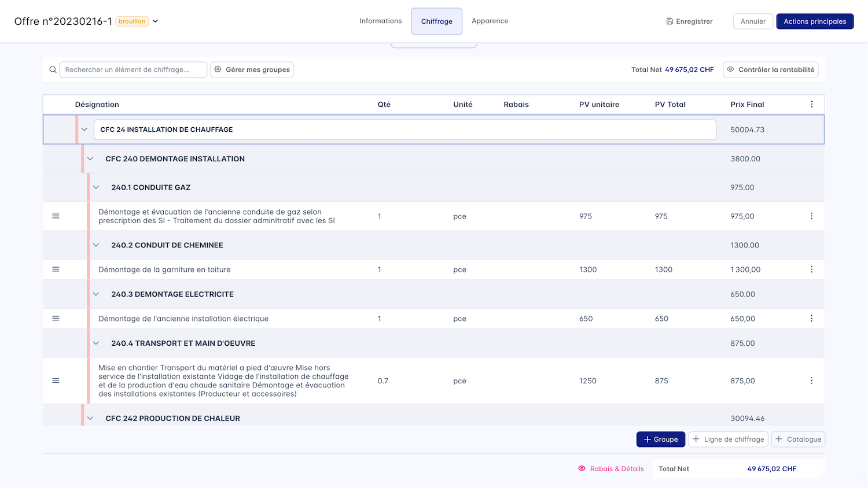
Task: Switch to the Informations tab
Action: 381,21
